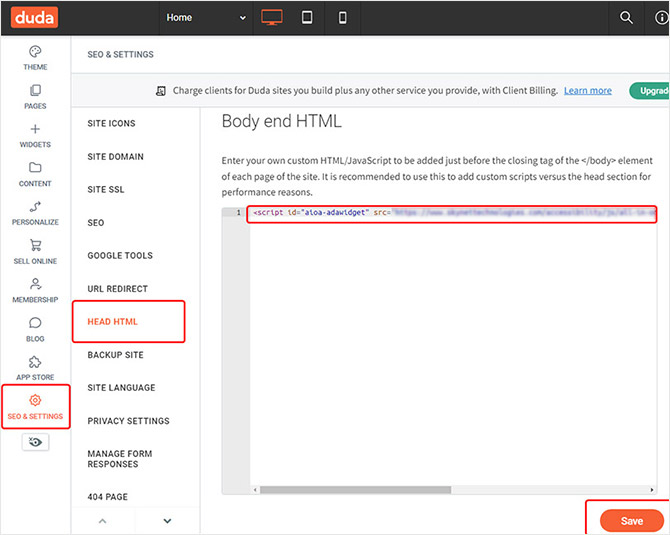Open the Membership panel
The width and height of the screenshot is (670, 535).
(35, 285)
